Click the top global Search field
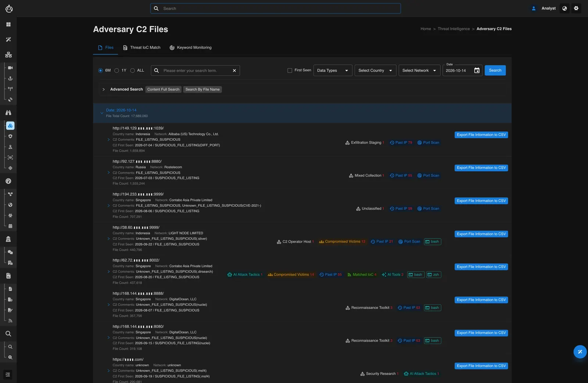Viewport: 588px width, 383px height. pos(276,8)
